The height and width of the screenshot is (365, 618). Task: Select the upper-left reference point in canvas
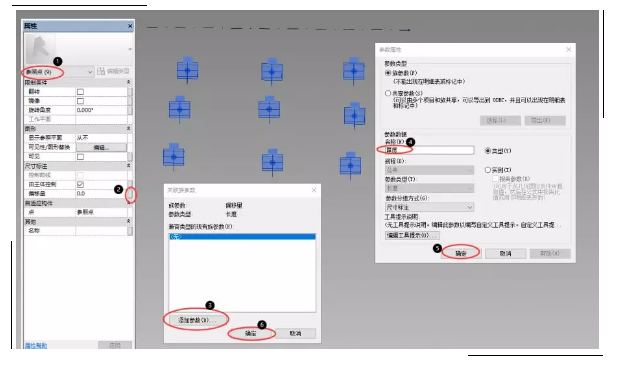(x=188, y=70)
